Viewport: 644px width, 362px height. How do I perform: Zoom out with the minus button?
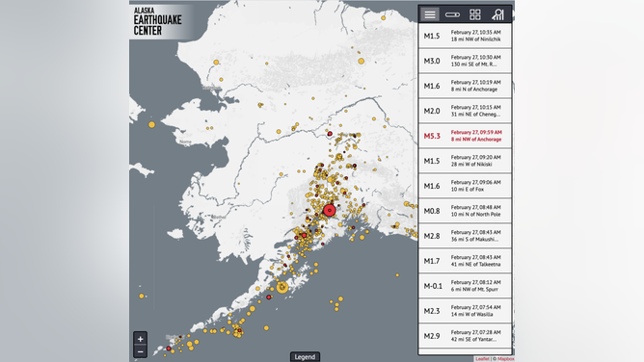140,351
